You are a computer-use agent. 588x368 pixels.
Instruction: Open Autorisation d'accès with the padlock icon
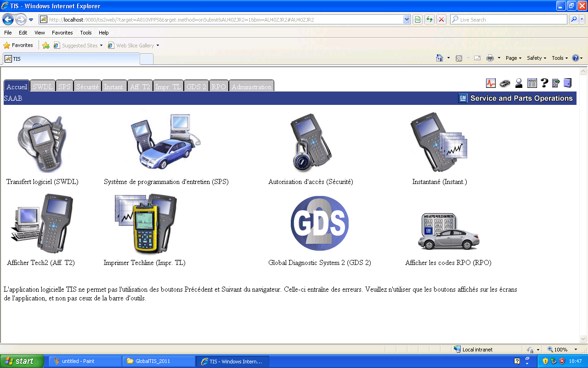click(x=311, y=142)
